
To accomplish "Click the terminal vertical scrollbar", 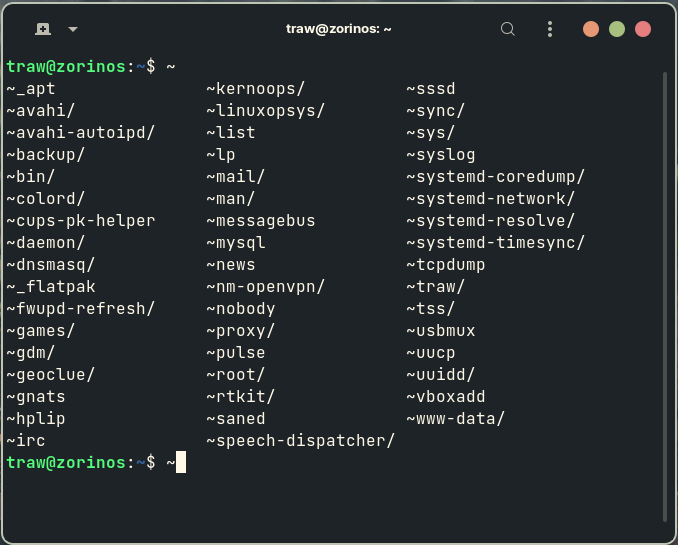I will click(x=665, y=297).
